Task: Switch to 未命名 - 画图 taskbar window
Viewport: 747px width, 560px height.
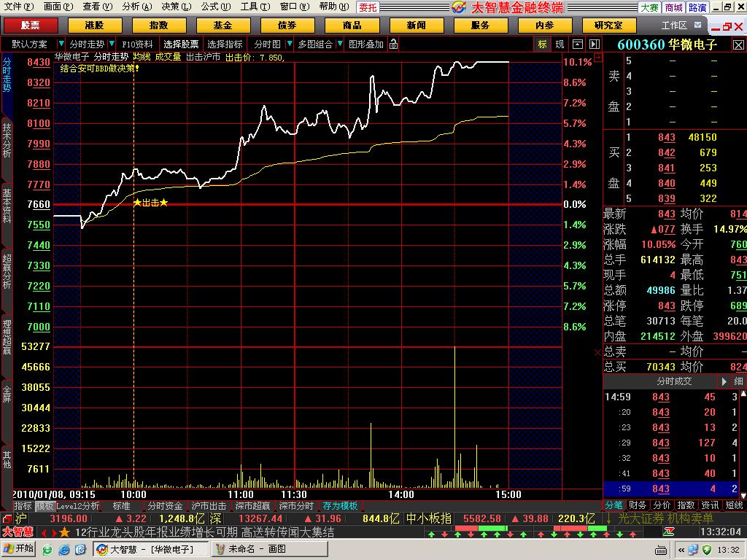Action: (270, 549)
